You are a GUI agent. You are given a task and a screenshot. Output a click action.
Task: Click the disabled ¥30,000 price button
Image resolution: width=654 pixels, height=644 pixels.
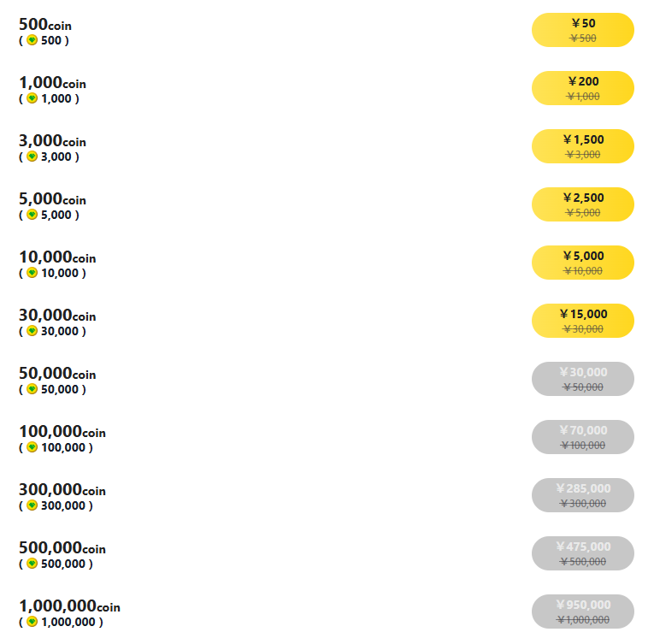(x=583, y=379)
